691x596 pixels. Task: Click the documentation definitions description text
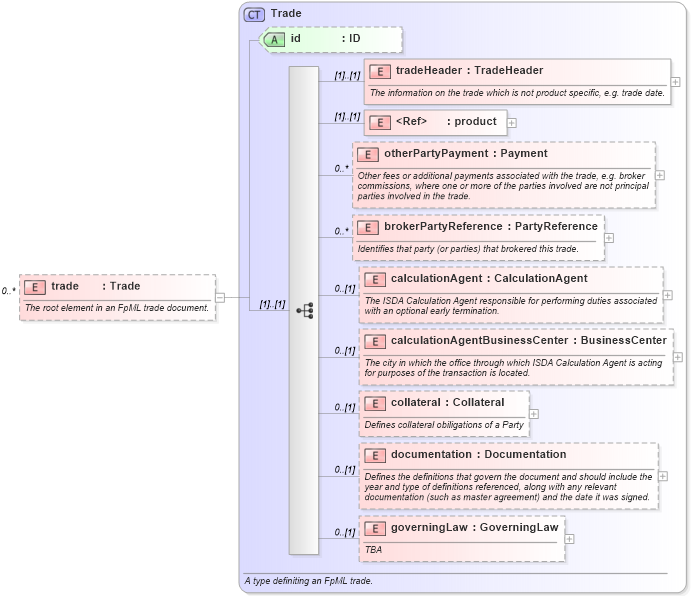(x=508, y=487)
